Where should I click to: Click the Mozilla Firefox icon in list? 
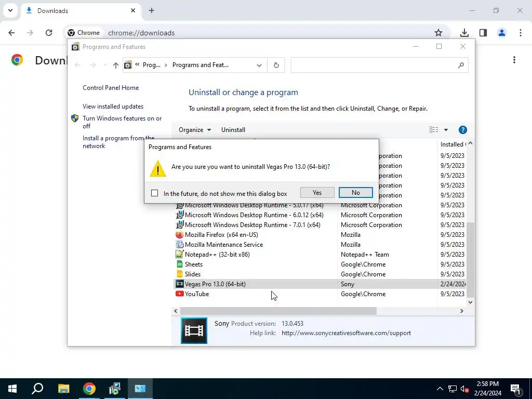(x=179, y=235)
